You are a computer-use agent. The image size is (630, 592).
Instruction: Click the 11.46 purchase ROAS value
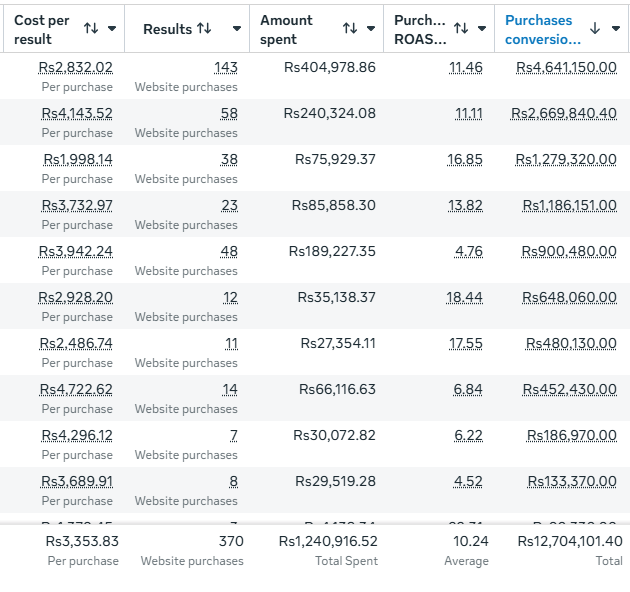point(465,67)
